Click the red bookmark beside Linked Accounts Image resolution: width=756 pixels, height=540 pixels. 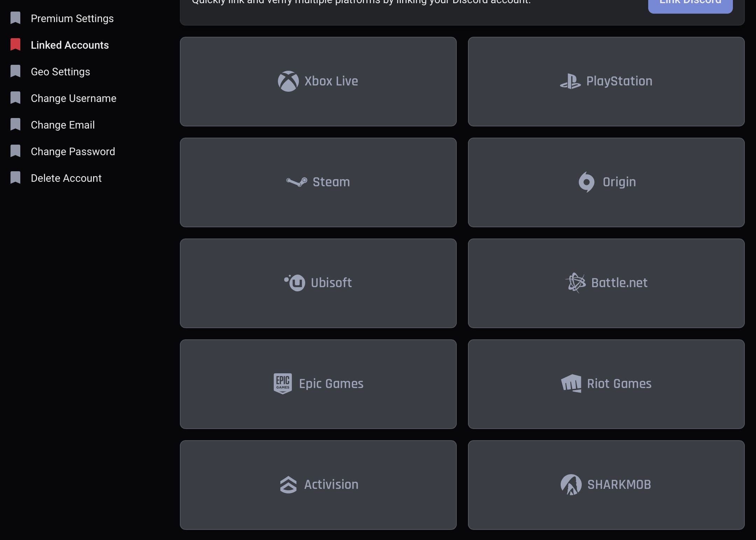point(15,44)
